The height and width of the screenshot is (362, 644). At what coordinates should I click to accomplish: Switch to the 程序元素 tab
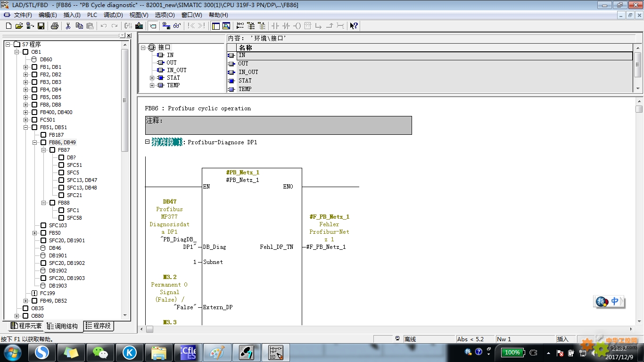tap(26, 326)
